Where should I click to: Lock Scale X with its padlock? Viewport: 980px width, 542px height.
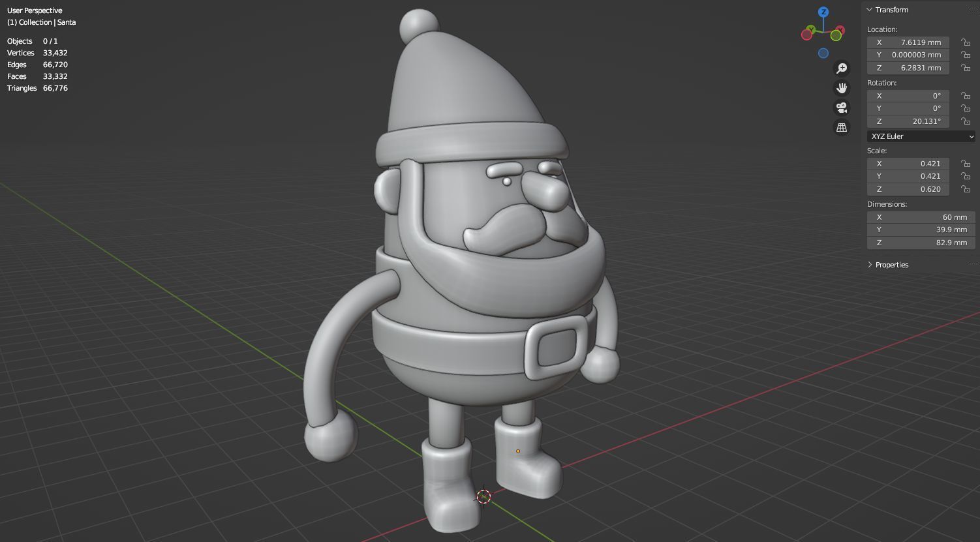coord(965,164)
